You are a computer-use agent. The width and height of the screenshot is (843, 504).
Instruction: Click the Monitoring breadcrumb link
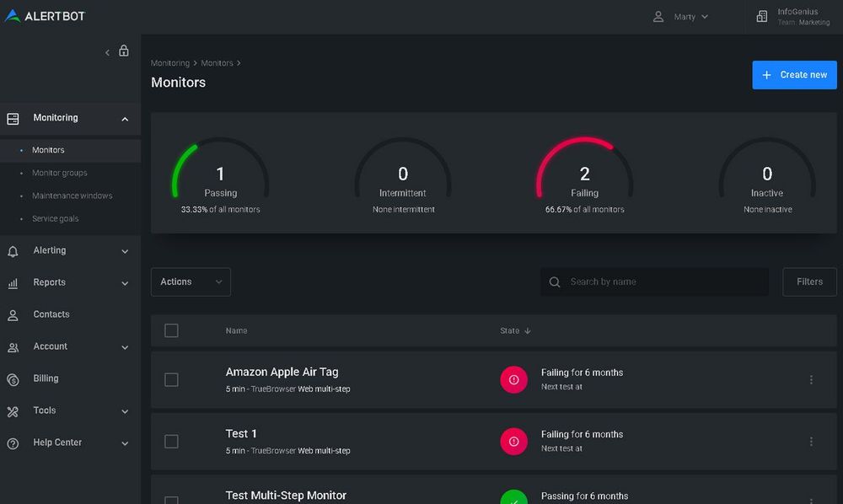[x=170, y=63]
